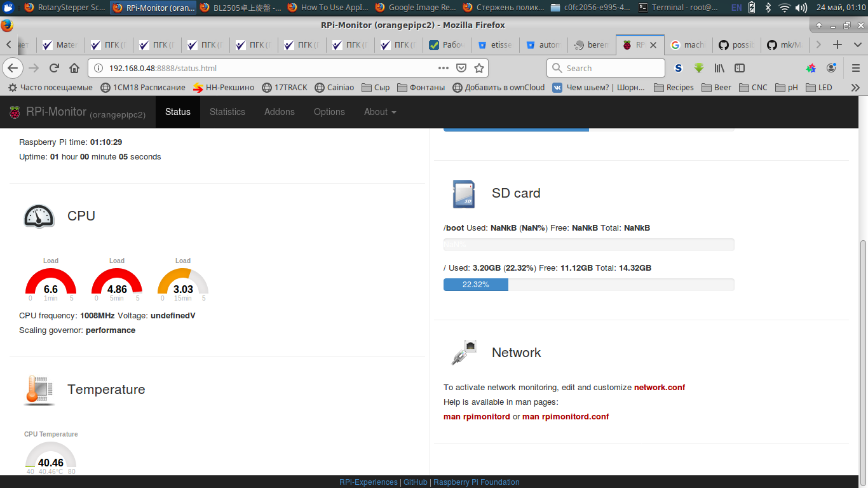Click the colorful pinwheel extension icon
This screenshot has width=868, height=488.
811,68
